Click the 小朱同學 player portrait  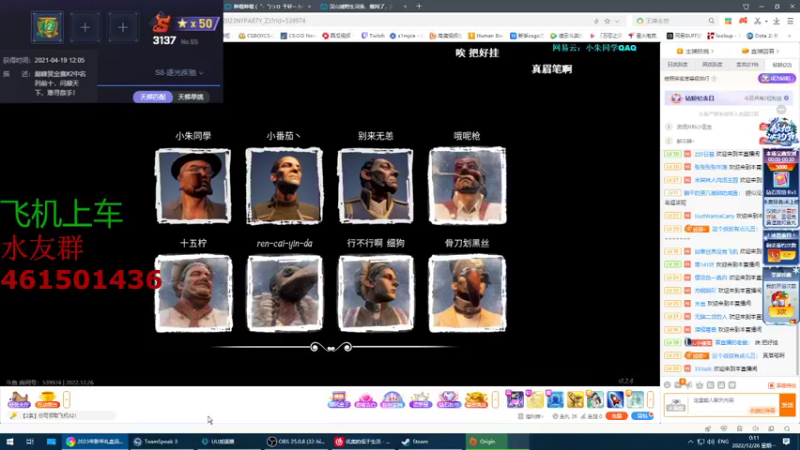(x=193, y=186)
